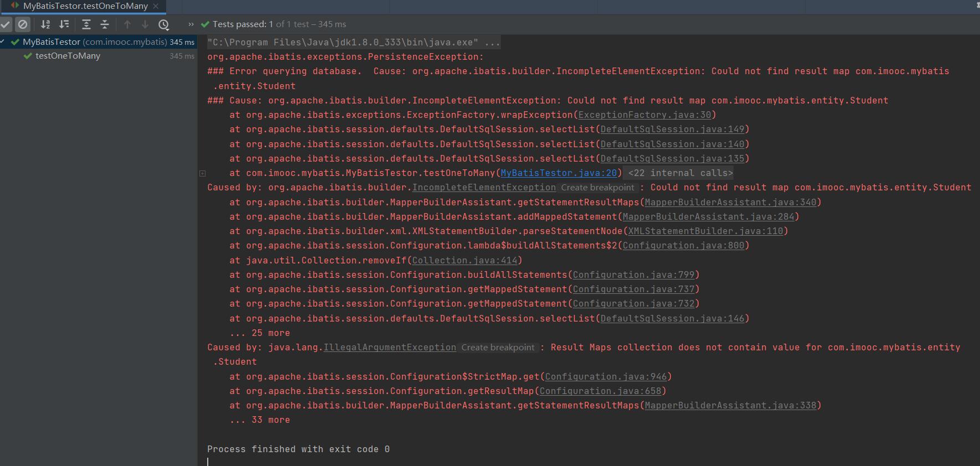Open the test history clock dropdown
This screenshot has height=466, width=980.
(163, 24)
